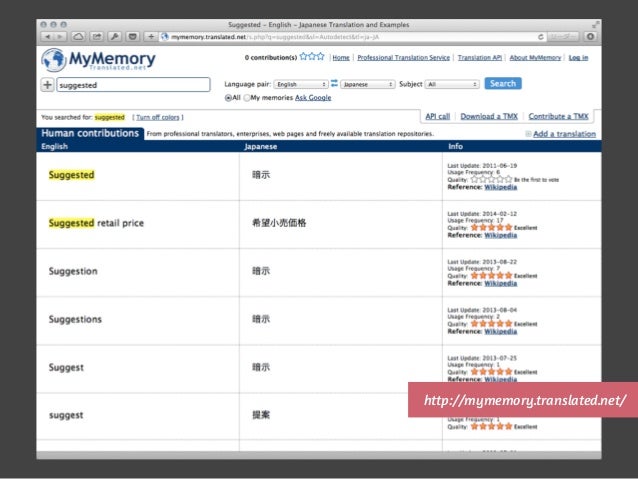
Task: Click the key icon in browser toolbar
Action: (x=115, y=37)
